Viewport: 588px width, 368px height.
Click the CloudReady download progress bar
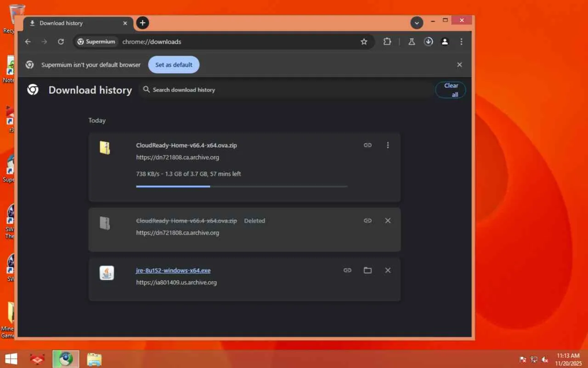pyautogui.click(x=242, y=186)
